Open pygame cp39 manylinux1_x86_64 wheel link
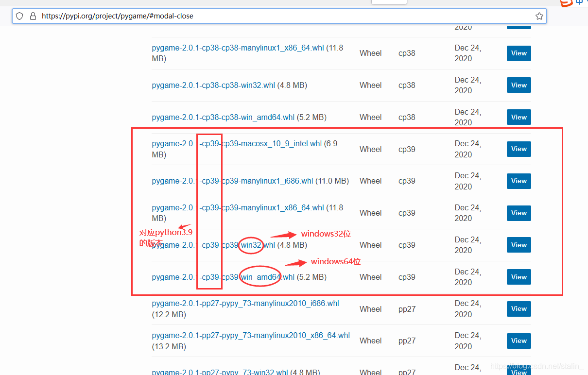Image resolution: width=588 pixels, height=375 pixels. coord(238,207)
